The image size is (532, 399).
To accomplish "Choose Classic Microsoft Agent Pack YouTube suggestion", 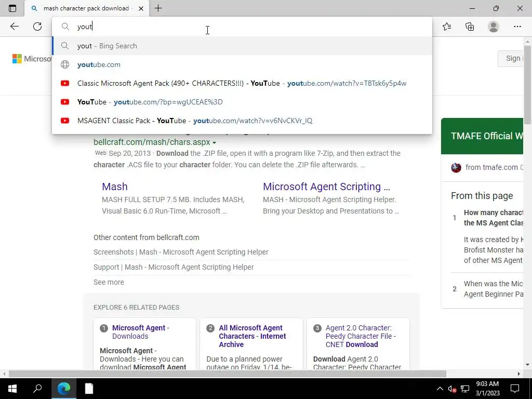I will [242, 83].
